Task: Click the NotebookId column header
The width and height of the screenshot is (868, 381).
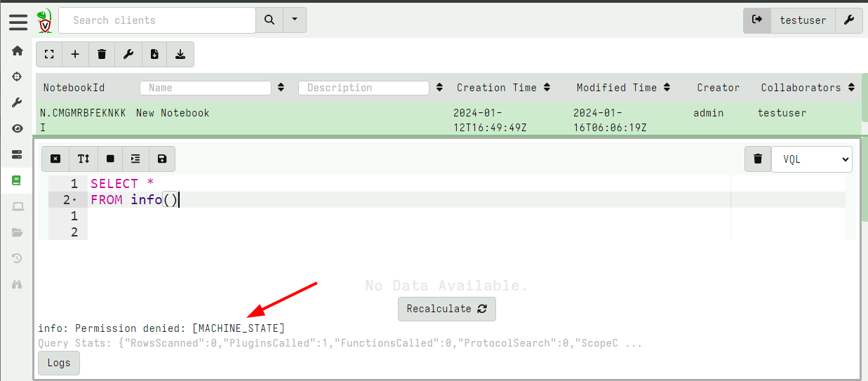Action: point(74,88)
